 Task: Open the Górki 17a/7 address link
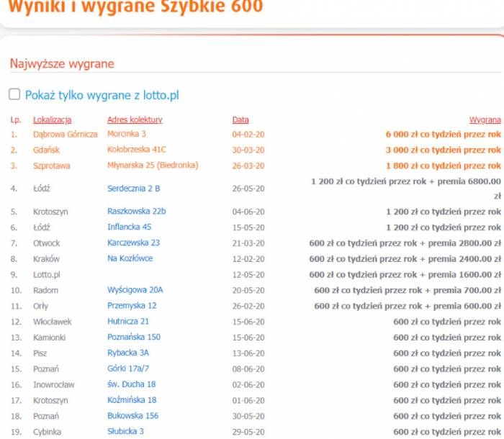tap(128, 368)
